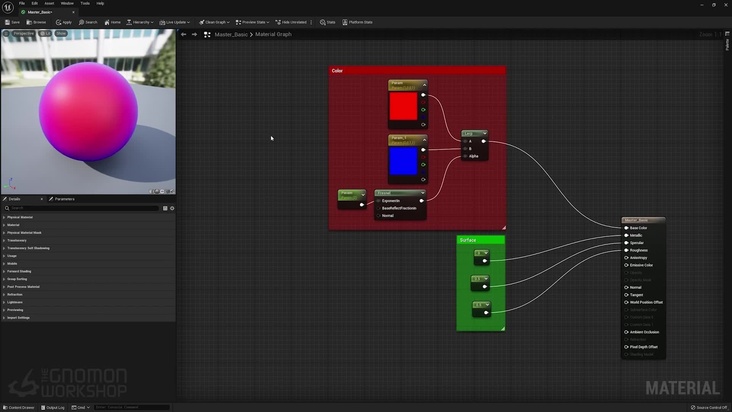Close the Master_Basic tab
Screen dimensions: 732x412
(x=73, y=12)
